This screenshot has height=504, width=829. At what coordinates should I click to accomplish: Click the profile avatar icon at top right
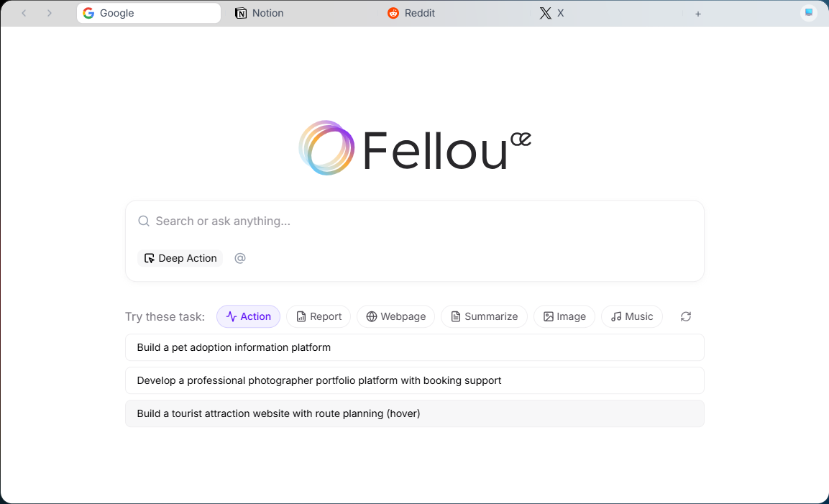pyautogui.click(x=808, y=13)
